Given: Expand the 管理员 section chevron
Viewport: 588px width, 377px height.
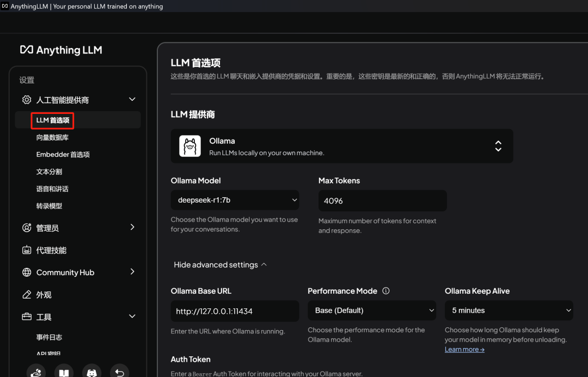Looking at the screenshot, I should (132, 227).
